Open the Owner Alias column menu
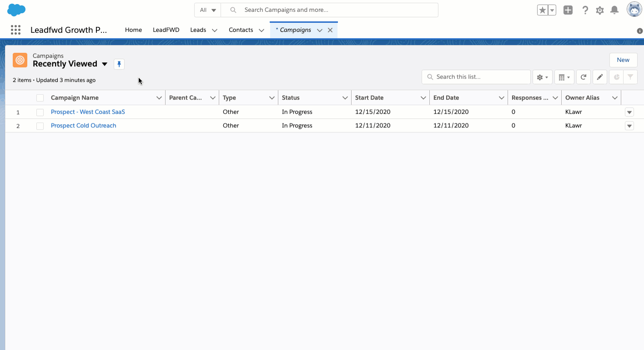Screen dimensions: 644x350 point(615,98)
